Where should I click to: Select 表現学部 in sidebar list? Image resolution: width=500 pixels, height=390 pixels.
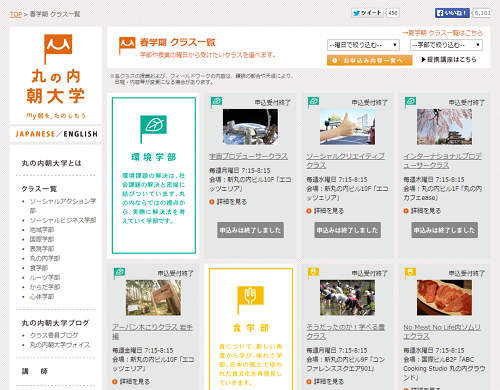(x=42, y=249)
